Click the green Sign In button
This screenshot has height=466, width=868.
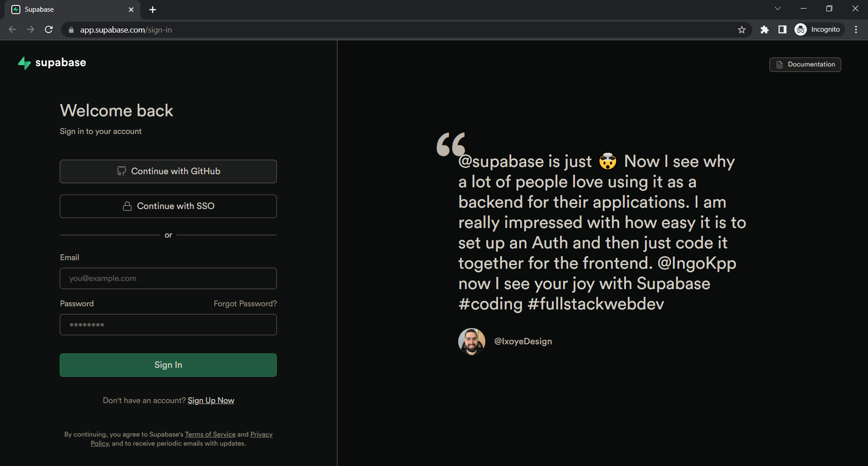click(x=168, y=365)
